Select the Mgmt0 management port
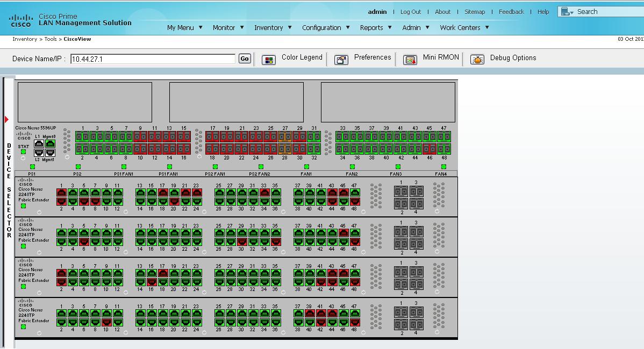 pos(50,143)
